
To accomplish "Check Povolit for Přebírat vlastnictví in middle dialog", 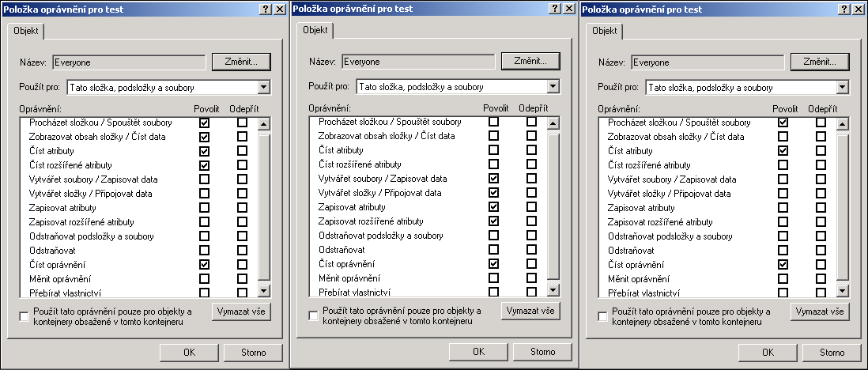I will point(494,291).
